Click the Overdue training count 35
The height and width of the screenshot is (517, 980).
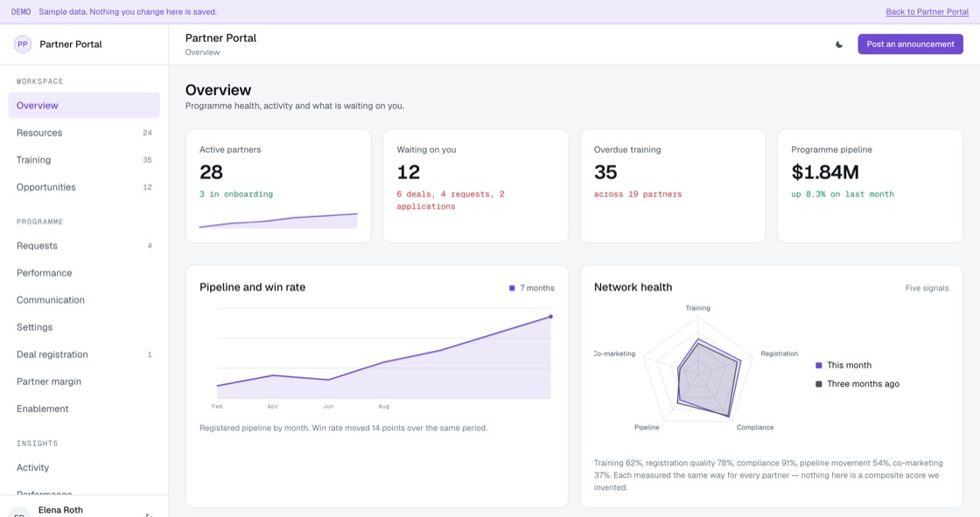tap(605, 172)
